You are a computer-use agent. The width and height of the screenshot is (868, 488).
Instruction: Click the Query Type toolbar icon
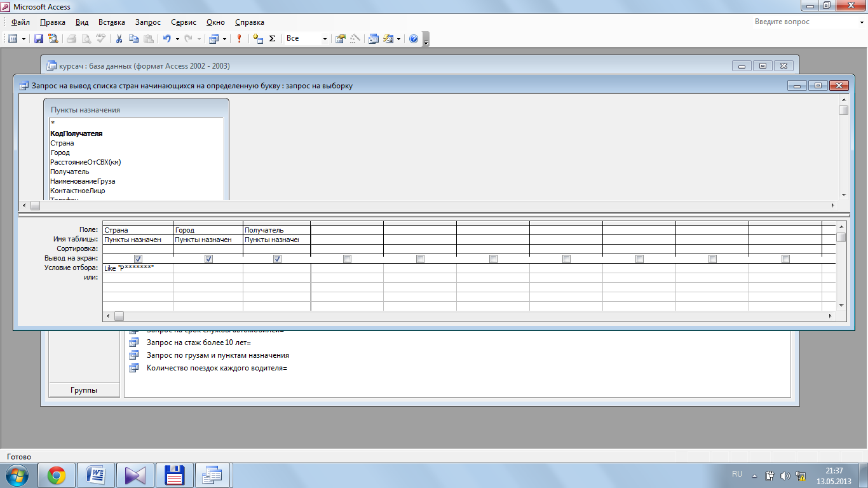(213, 39)
